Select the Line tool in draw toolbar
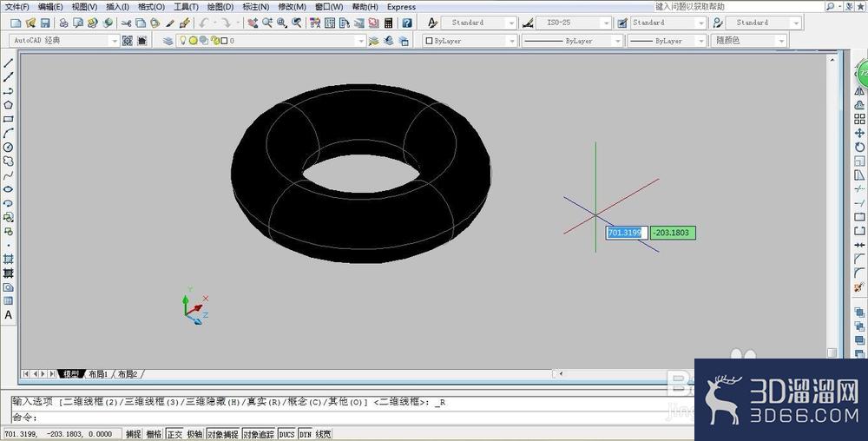Screen dimensions: 868x441 point(9,63)
